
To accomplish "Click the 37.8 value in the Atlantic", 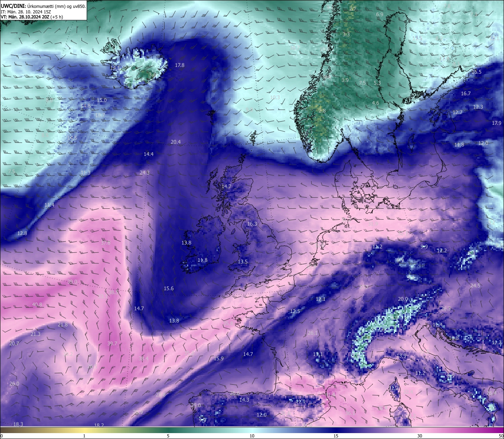I will [106, 243].
